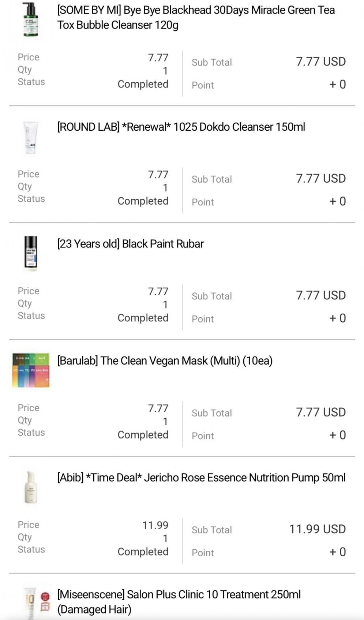Viewport: 364px width, 620px height.
Task: Click Completed status of the Barulab mask order
Action: tap(143, 435)
